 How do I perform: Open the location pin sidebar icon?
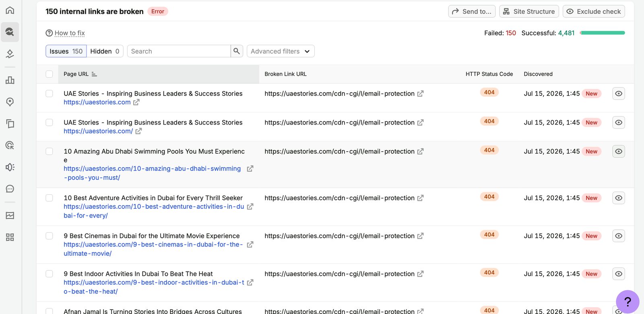point(10,102)
